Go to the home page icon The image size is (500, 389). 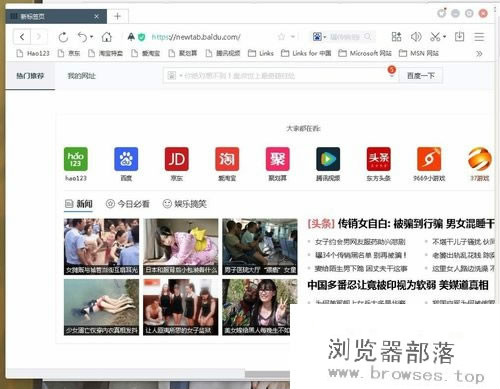[x=107, y=37]
